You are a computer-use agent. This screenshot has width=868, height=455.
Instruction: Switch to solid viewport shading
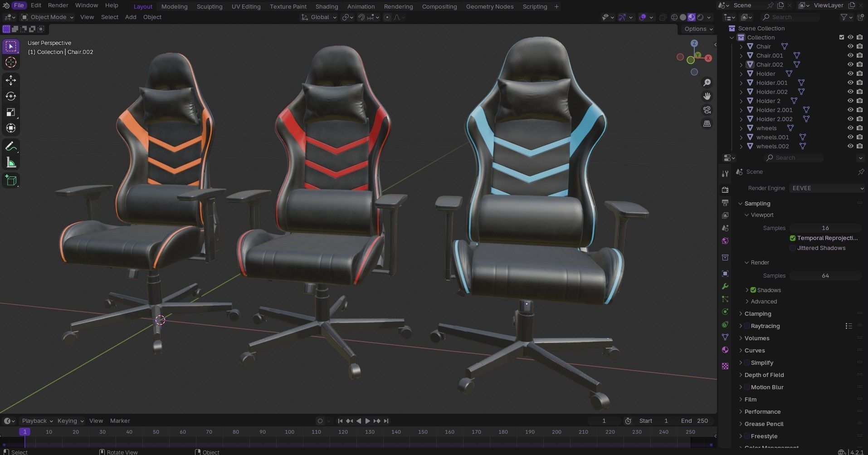[683, 17]
